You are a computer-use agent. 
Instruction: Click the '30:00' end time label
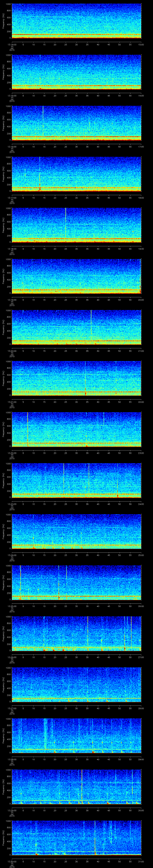[141, 810]
